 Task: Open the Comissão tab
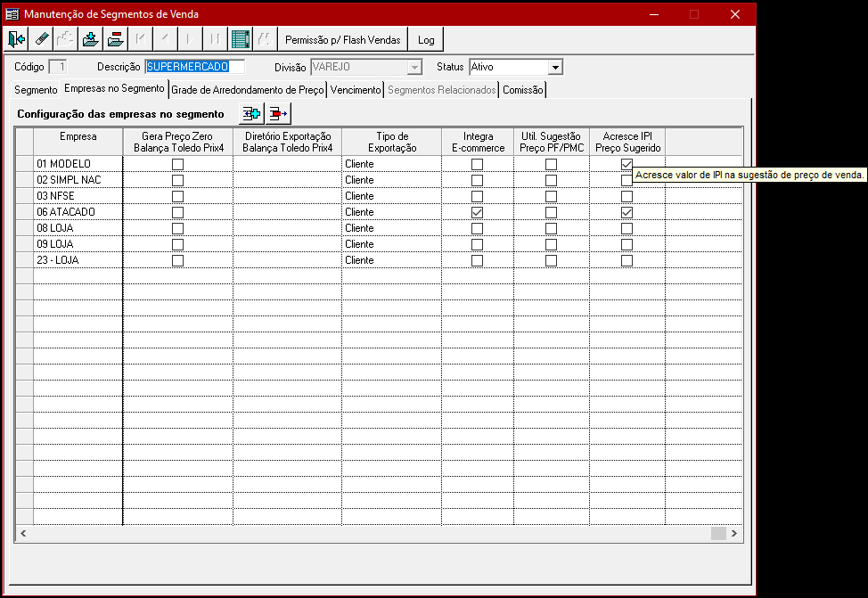(522, 90)
